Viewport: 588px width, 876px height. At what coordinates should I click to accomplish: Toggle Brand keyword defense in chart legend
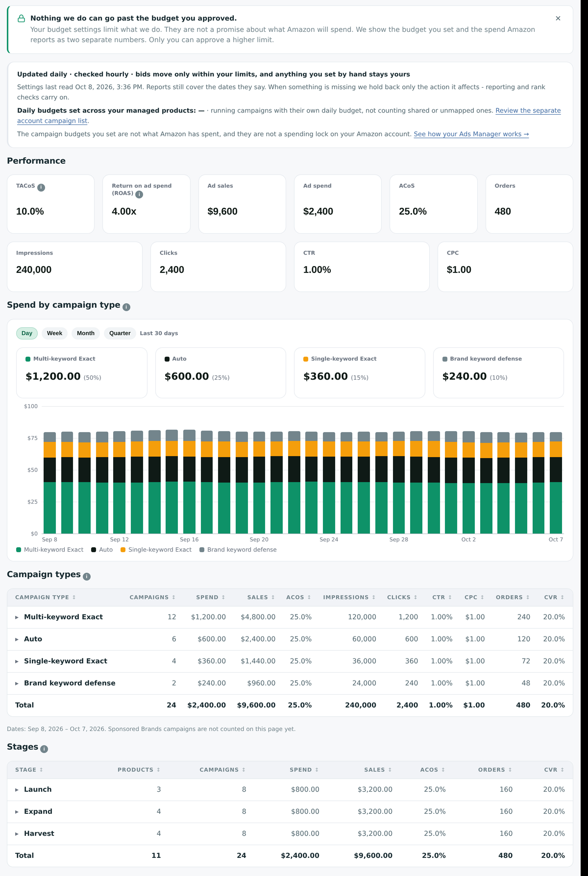[238, 550]
